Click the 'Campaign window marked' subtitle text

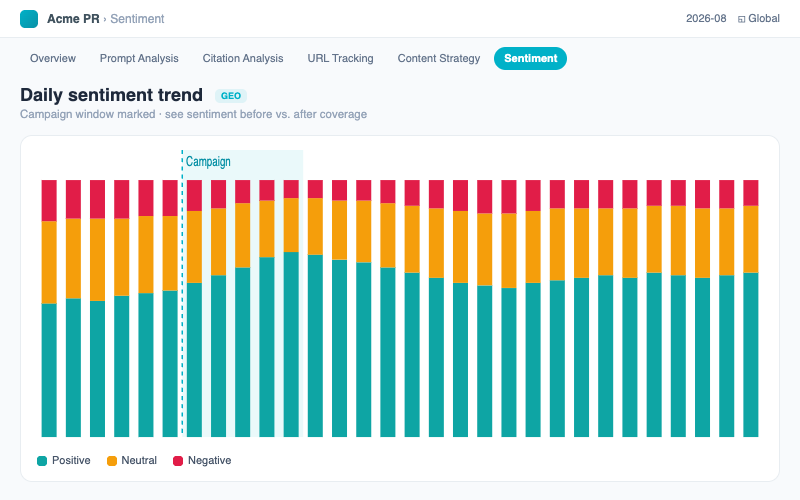[88, 114]
